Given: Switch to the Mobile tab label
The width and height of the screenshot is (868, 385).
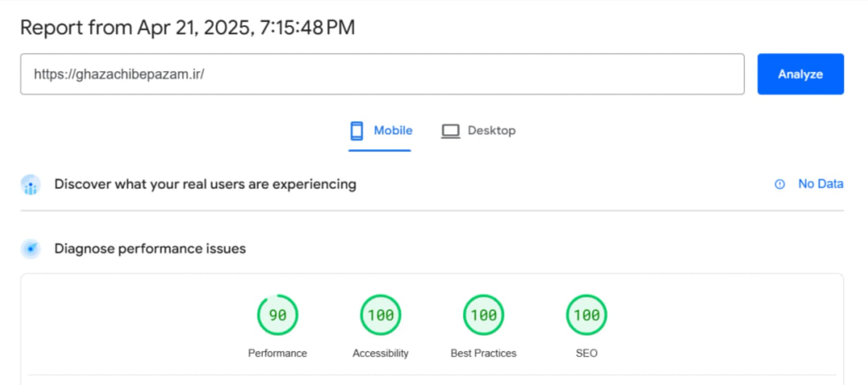Looking at the screenshot, I should [x=393, y=131].
